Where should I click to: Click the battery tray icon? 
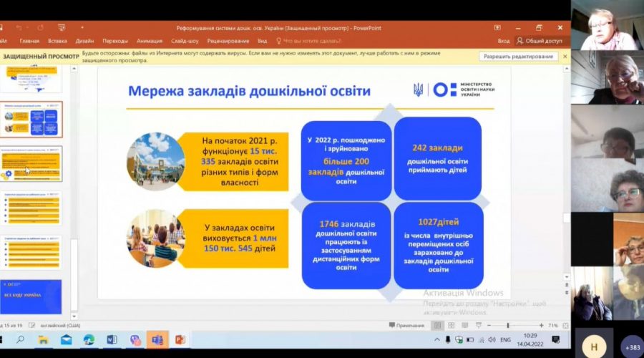pyautogui.click(x=470, y=340)
